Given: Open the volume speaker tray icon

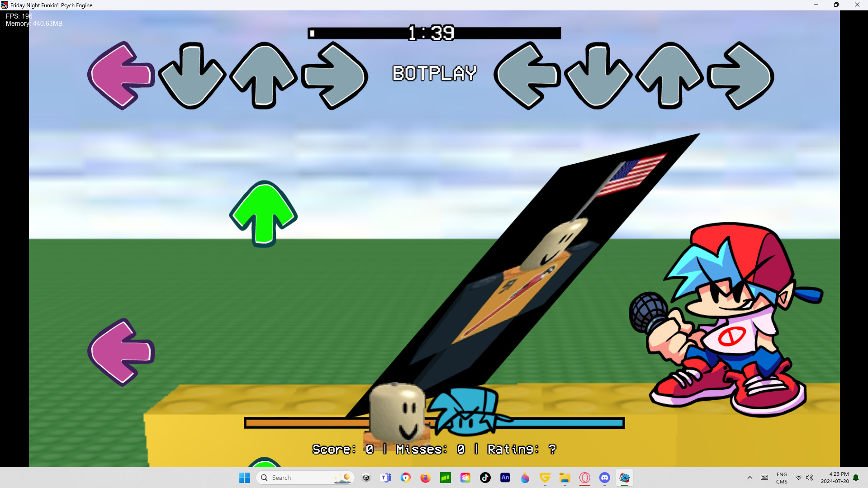Looking at the screenshot, I should (810, 478).
